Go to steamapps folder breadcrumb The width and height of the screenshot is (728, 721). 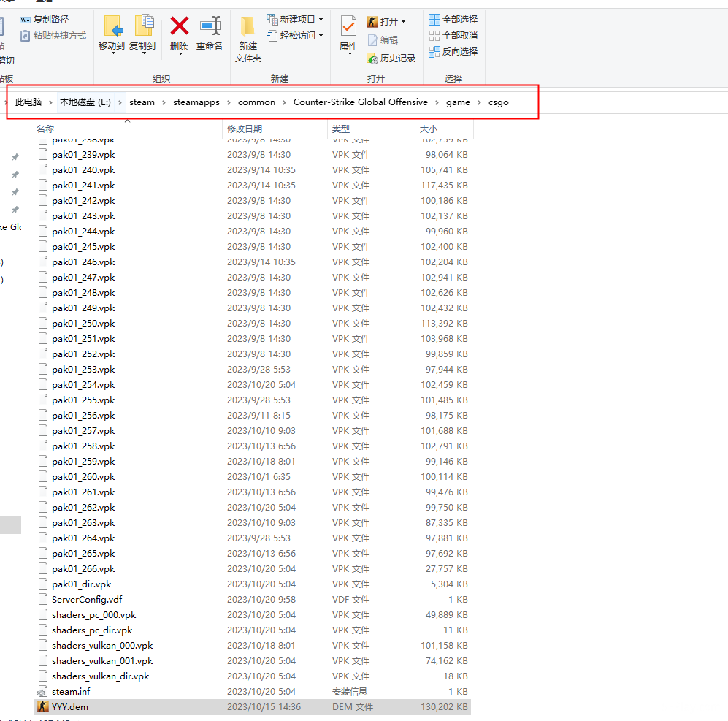[196, 102]
